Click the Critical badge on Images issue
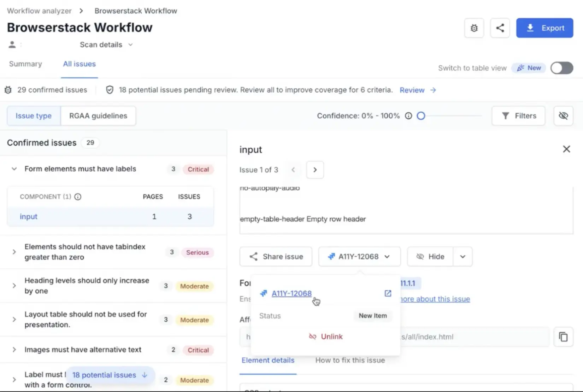This screenshot has width=583, height=392. pos(198,350)
